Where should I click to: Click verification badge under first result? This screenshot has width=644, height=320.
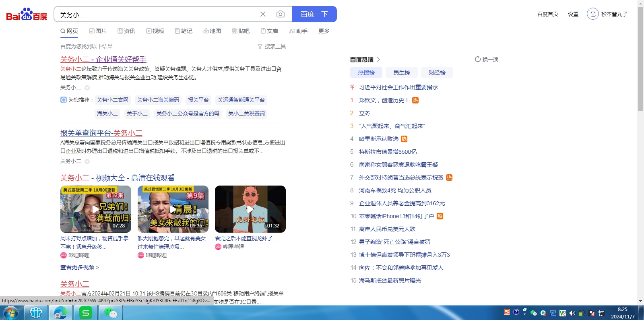pos(87,88)
